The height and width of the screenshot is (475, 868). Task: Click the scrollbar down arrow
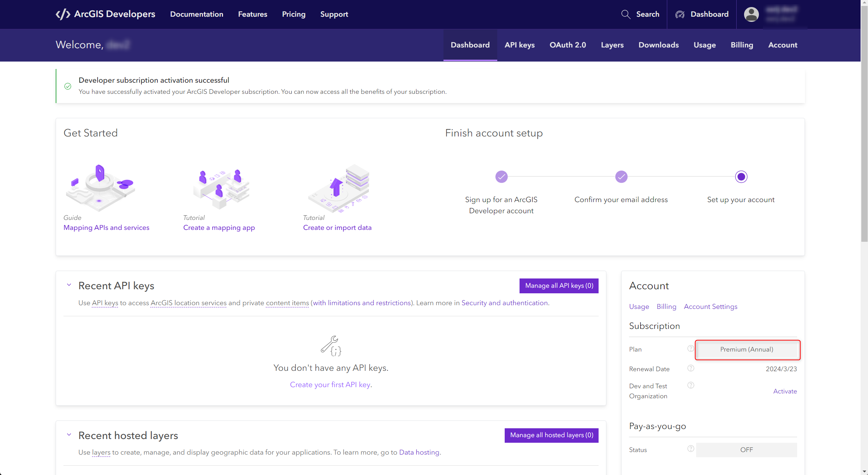coord(864,471)
